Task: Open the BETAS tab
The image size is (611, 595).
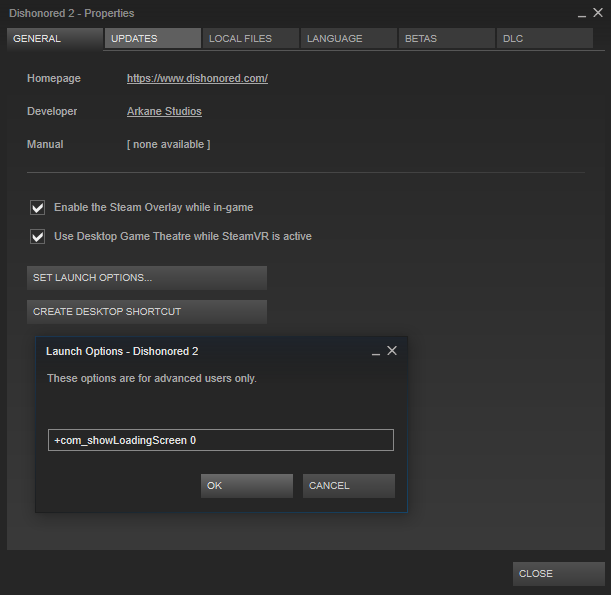Action: [x=446, y=39]
